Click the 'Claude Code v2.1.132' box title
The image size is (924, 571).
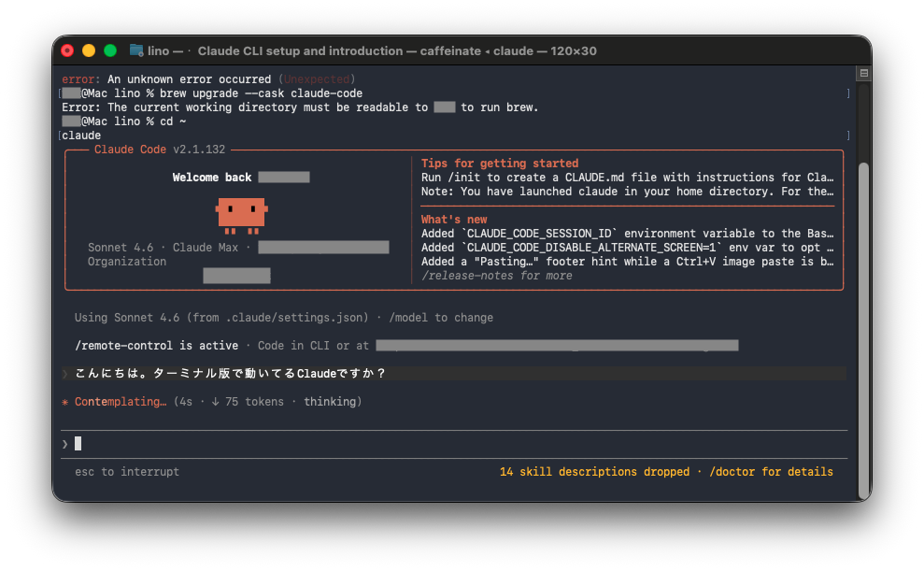pos(159,150)
